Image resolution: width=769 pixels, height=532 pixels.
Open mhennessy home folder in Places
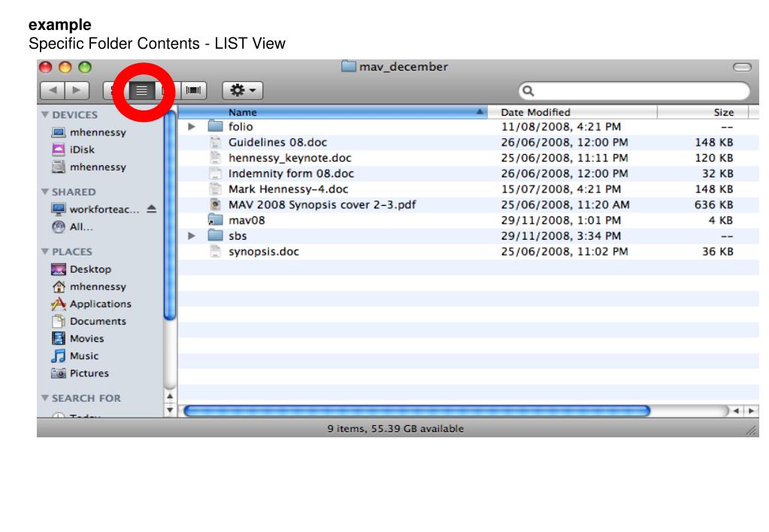pyautogui.click(x=89, y=286)
